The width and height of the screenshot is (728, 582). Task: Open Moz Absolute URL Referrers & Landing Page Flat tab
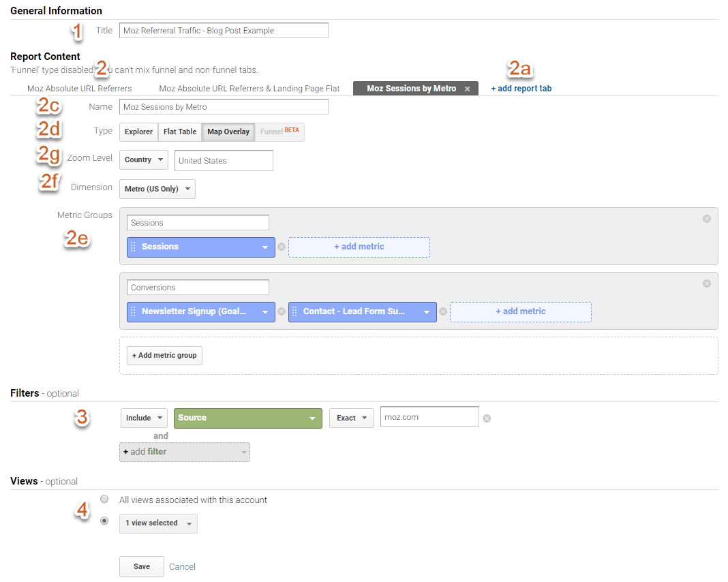coord(249,89)
